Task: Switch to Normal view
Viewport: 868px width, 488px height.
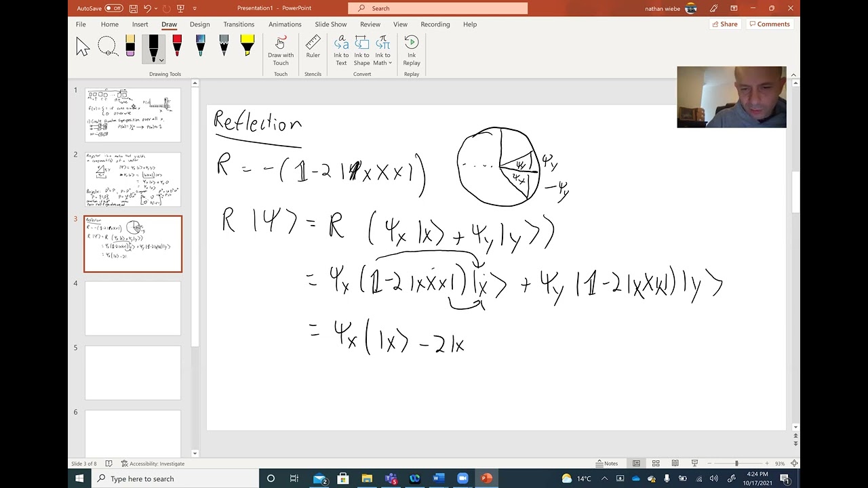Action: [x=636, y=464]
